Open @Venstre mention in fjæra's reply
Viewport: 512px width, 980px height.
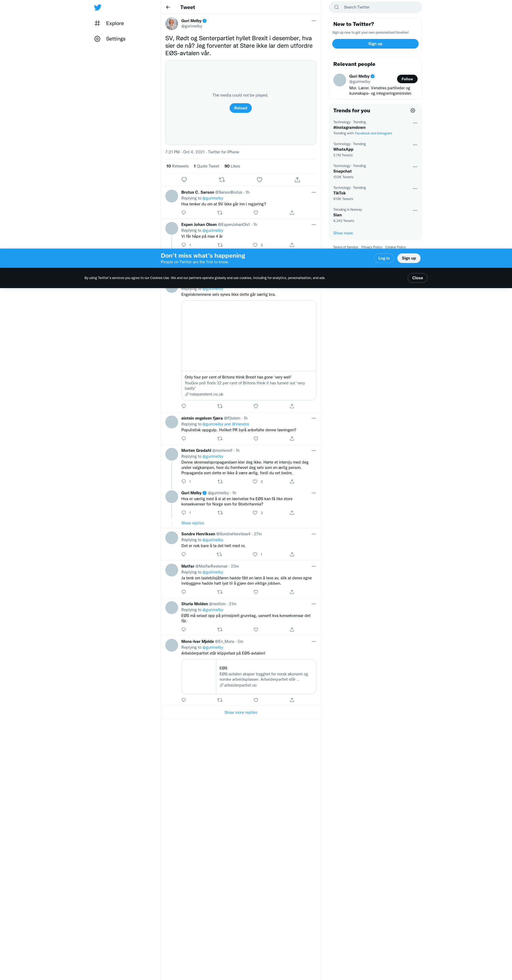point(241,424)
